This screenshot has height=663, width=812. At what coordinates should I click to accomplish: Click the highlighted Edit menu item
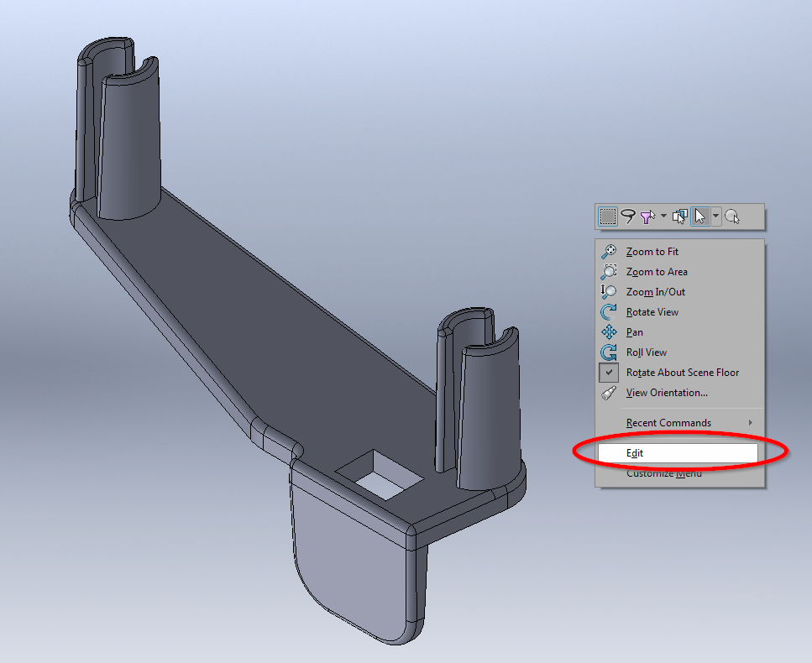[x=678, y=453]
